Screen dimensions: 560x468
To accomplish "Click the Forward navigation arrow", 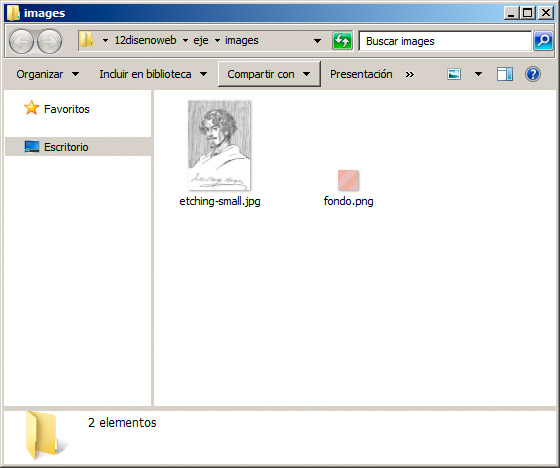I will (50, 41).
